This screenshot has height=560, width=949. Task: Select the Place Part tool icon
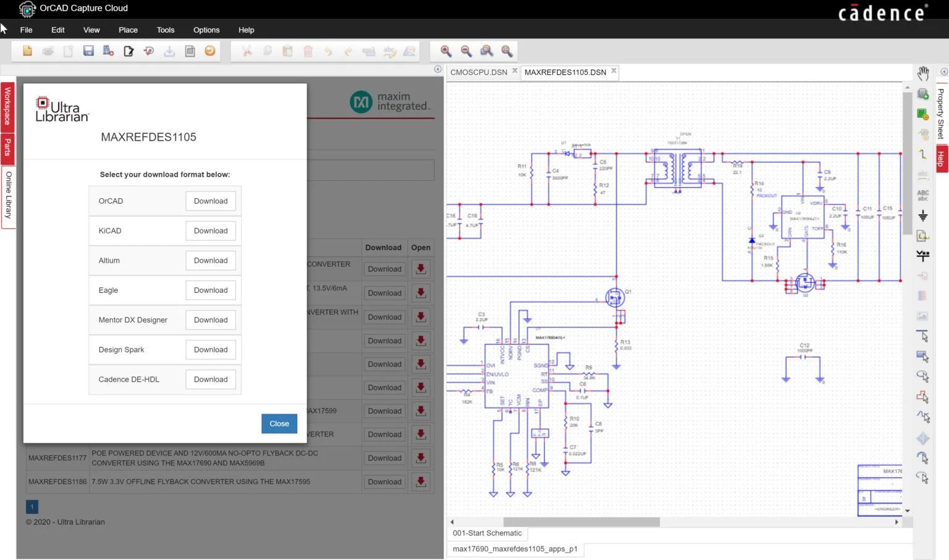[x=923, y=94]
